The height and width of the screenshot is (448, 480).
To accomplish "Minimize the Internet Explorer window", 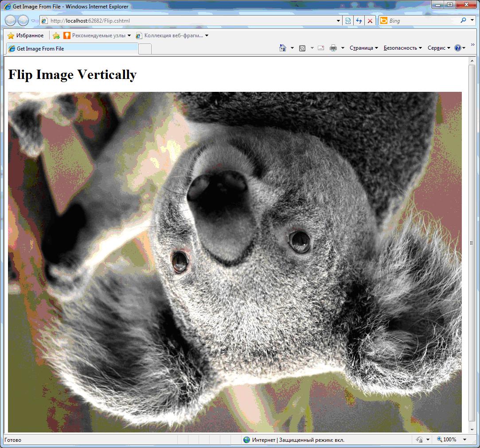I will click(x=438, y=4).
